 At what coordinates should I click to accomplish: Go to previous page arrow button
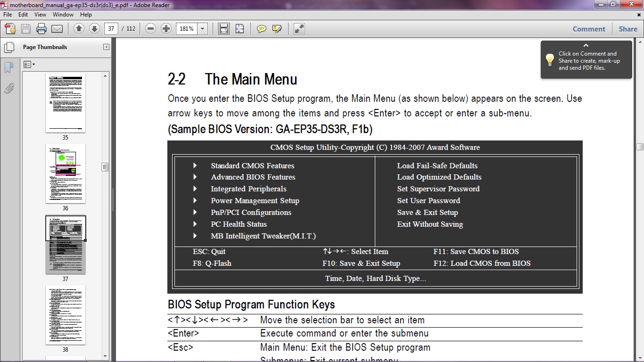point(79,29)
